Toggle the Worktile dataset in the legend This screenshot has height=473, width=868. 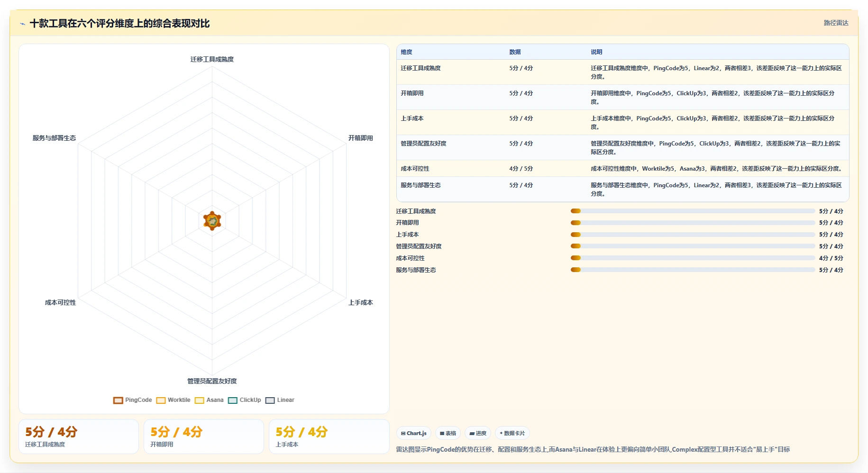pyautogui.click(x=174, y=400)
